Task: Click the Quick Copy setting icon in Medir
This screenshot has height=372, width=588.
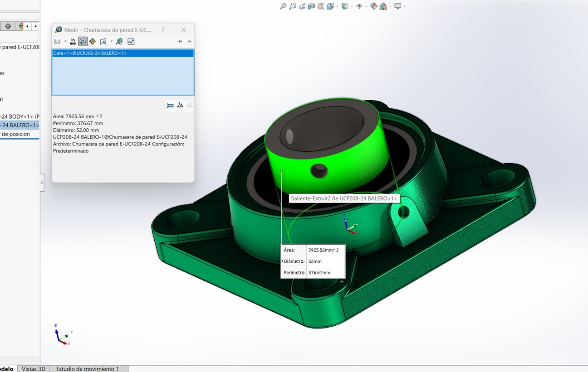Action: (170, 106)
